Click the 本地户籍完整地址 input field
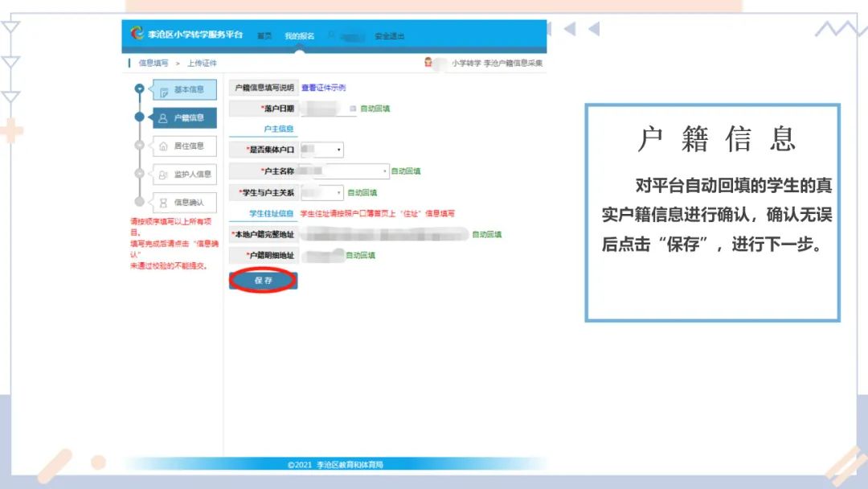868x489 pixels. click(385, 232)
